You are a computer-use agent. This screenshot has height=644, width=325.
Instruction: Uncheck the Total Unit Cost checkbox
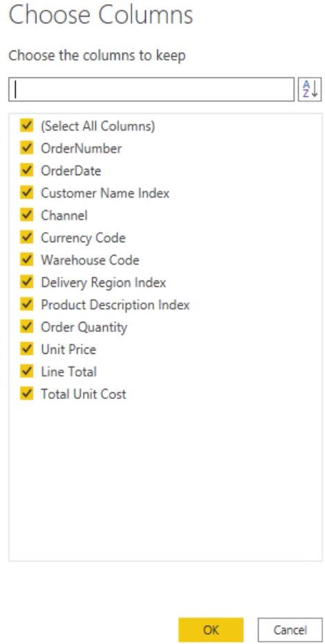(x=27, y=394)
